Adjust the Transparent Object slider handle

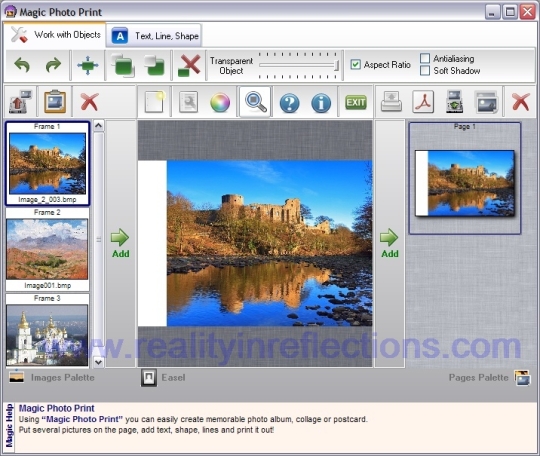click(336, 65)
